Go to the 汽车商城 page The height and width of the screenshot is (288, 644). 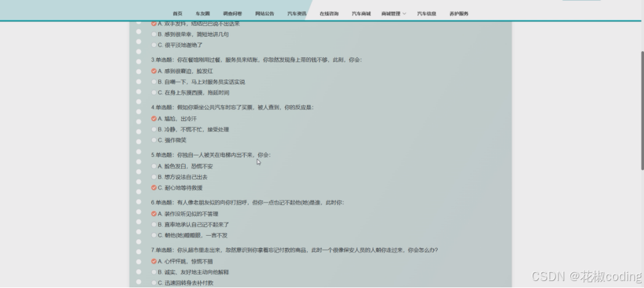coord(361,13)
